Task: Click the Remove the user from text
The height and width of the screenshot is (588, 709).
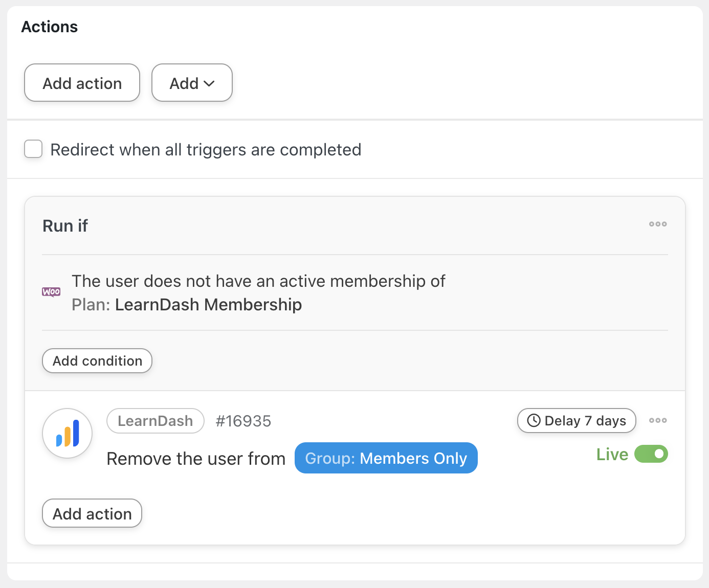Action: coord(196,459)
